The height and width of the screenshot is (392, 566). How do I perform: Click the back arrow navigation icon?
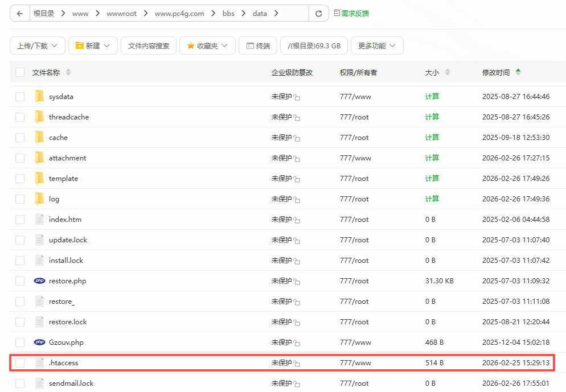point(20,14)
